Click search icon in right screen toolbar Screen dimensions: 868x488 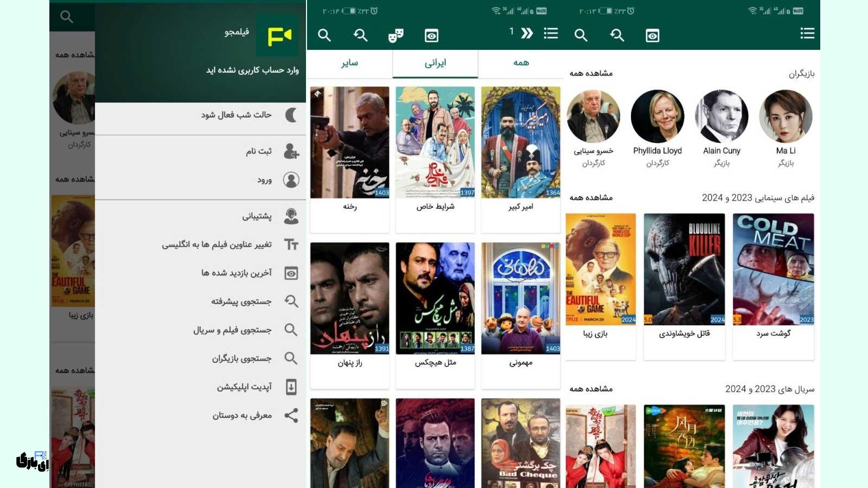[581, 35]
